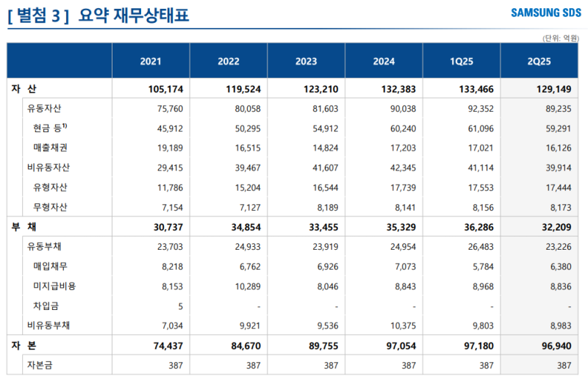Click the 자본금 row label

click(43, 365)
